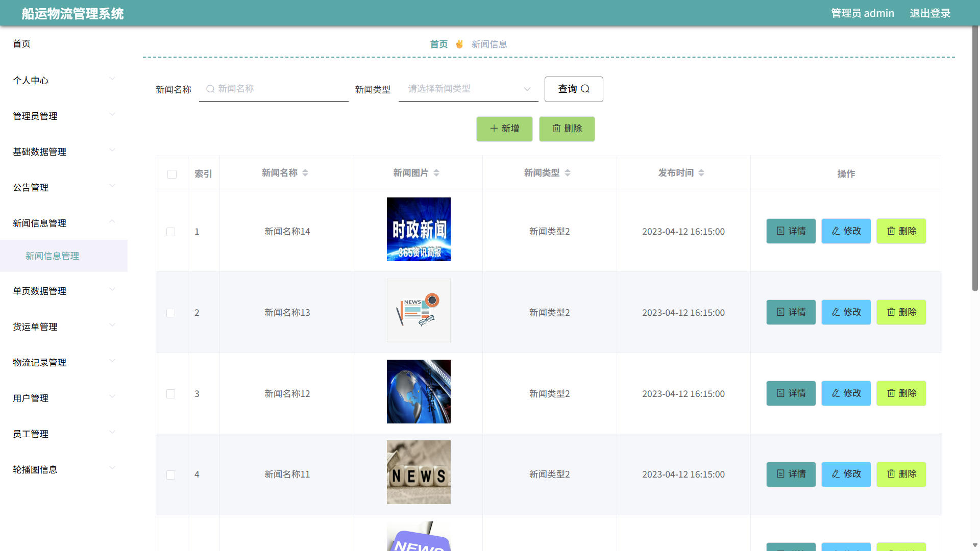
Task: Click the 船运物流管理系统 title
Action: pos(72,14)
